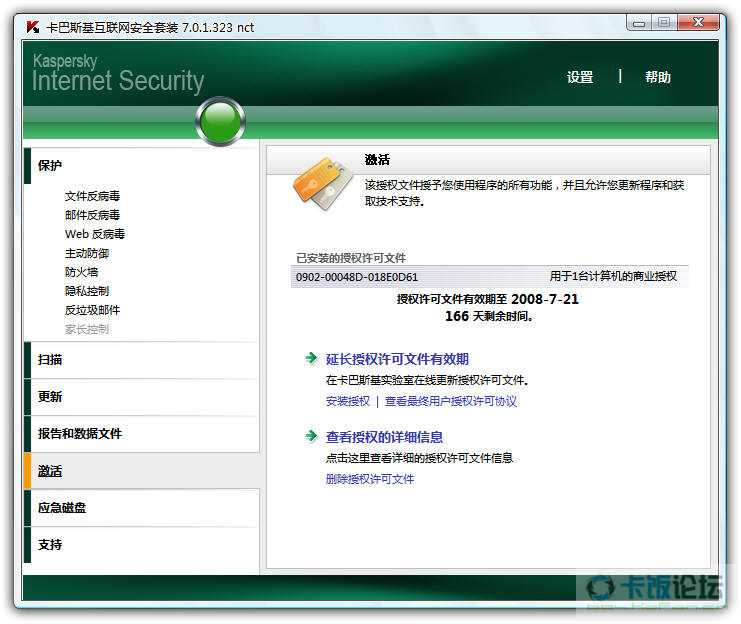The height and width of the screenshot is (624, 741).
Task: Open 设置 in the header
Action: pos(580,77)
